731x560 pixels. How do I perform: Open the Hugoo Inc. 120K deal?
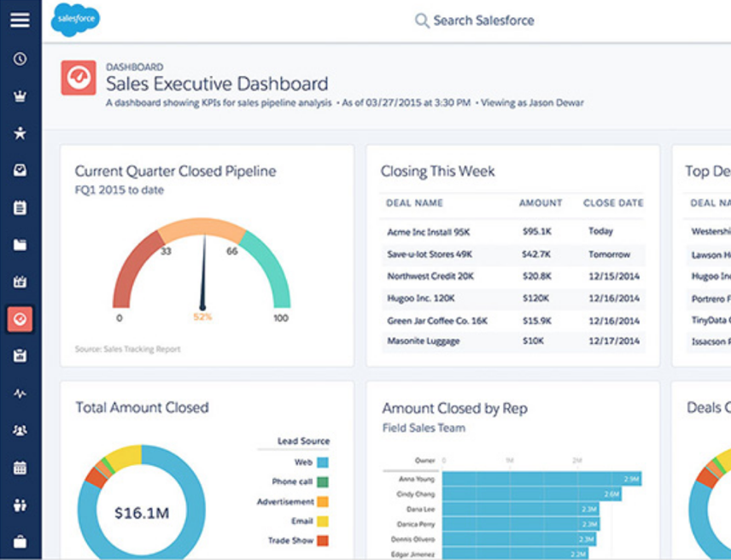tap(420, 298)
